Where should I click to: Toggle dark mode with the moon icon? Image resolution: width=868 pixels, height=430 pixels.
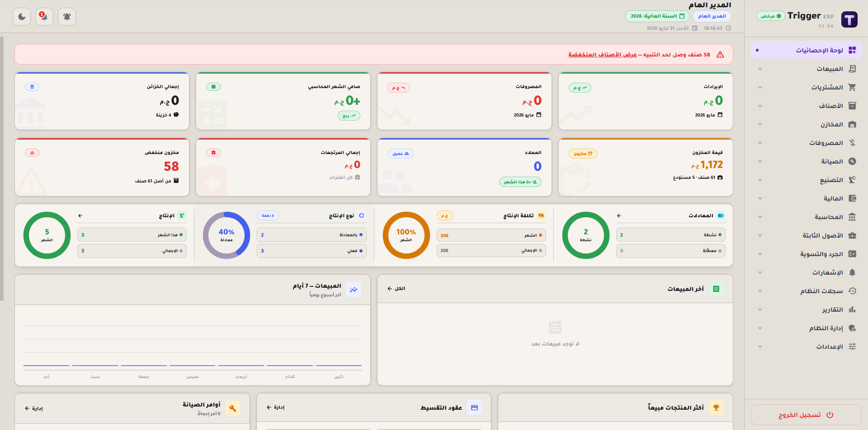22,17
